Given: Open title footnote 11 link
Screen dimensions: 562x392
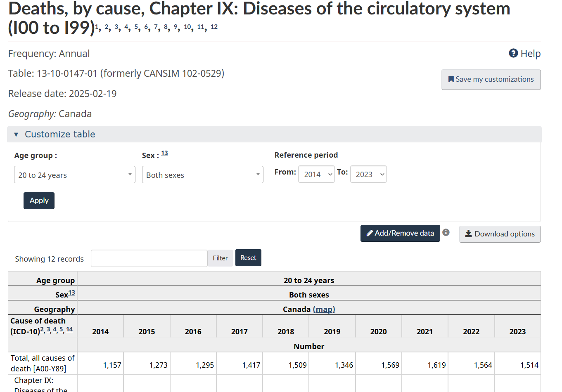Looking at the screenshot, I should pos(201,27).
